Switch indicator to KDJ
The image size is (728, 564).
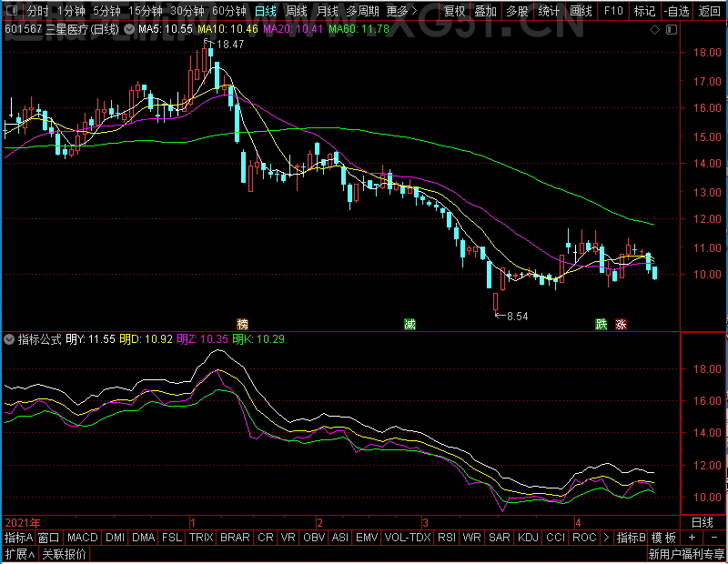528,538
